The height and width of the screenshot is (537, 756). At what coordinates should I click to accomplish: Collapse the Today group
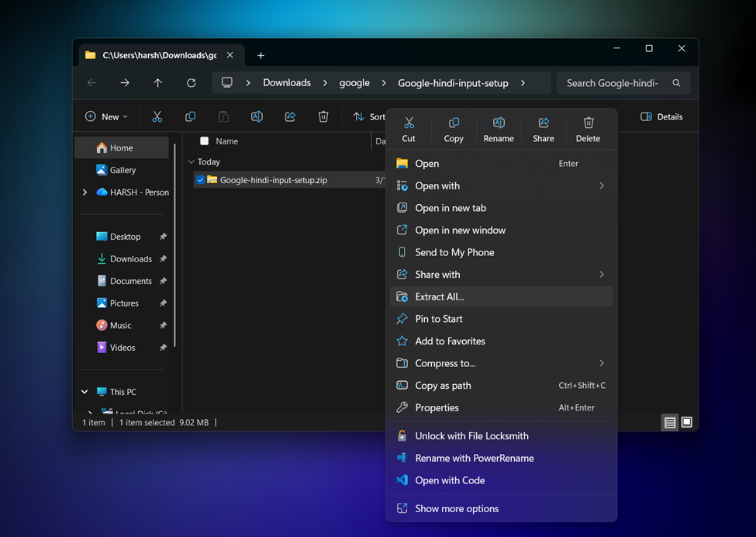coord(192,162)
